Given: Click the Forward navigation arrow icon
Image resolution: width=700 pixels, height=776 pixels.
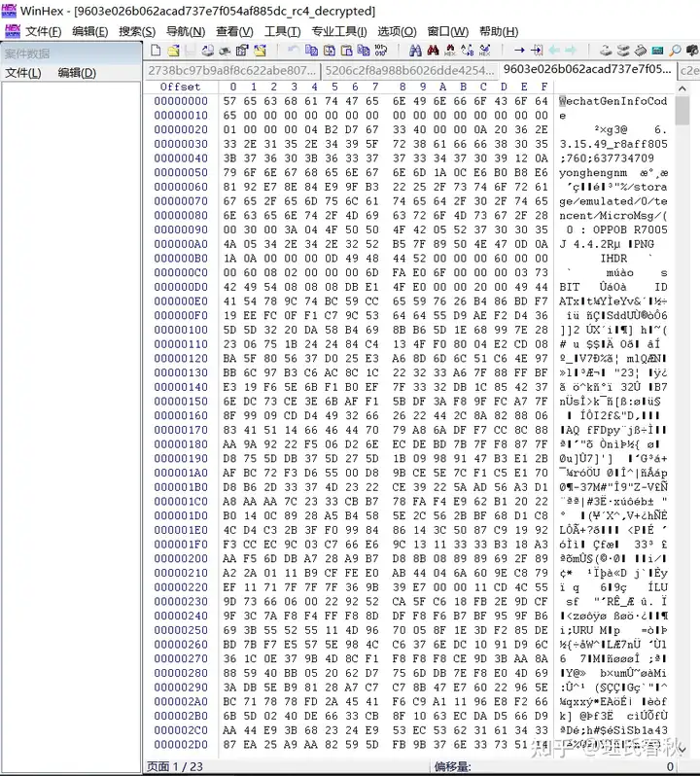Looking at the screenshot, I should click(x=572, y=50).
